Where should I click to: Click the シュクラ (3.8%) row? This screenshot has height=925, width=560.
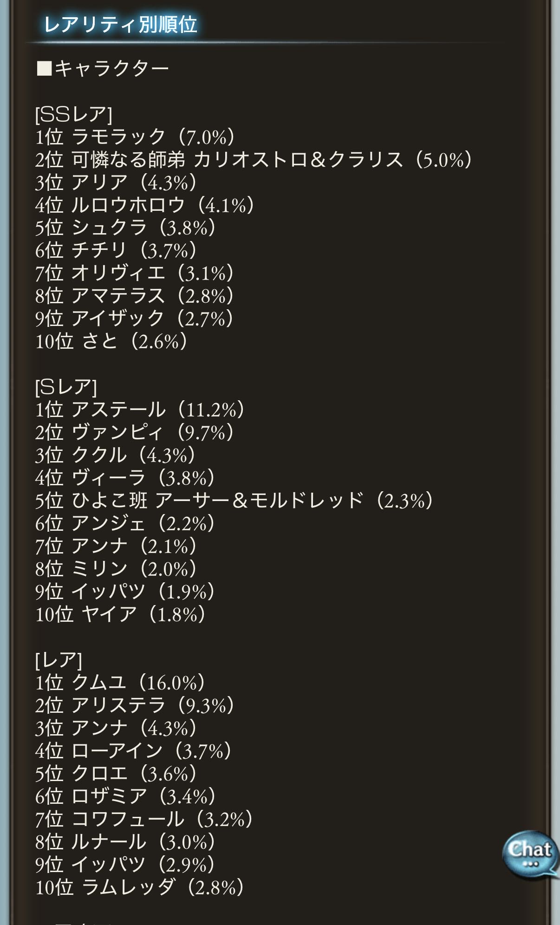[x=125, y=228]
